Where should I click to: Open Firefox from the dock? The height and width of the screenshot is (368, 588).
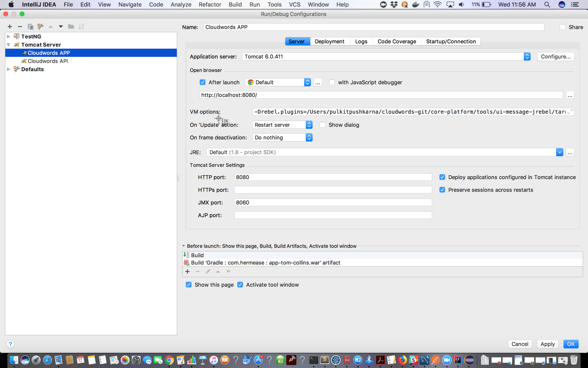(402, 360)
